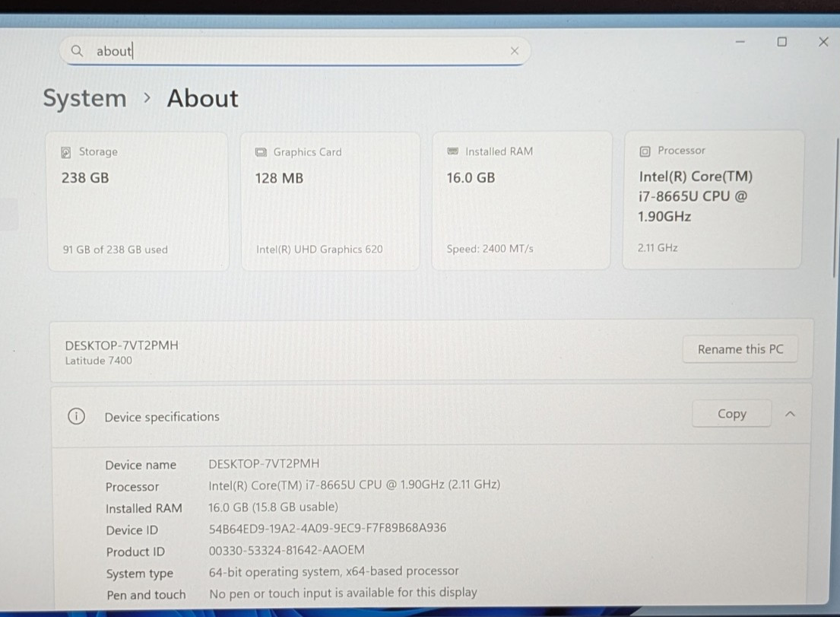Select the '64-bit operating system' System type value
This screenshot has width=840, height=617.
coord(334,571)
